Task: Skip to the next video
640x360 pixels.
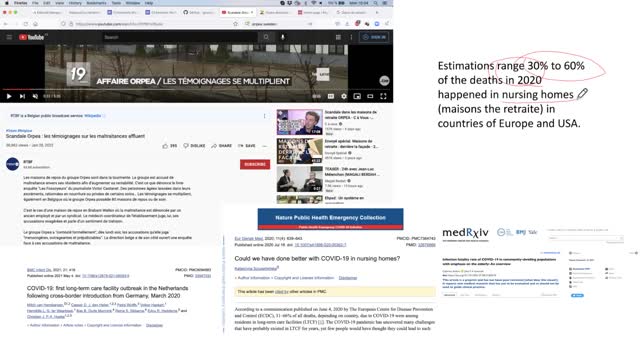Action: coord(22,96)
